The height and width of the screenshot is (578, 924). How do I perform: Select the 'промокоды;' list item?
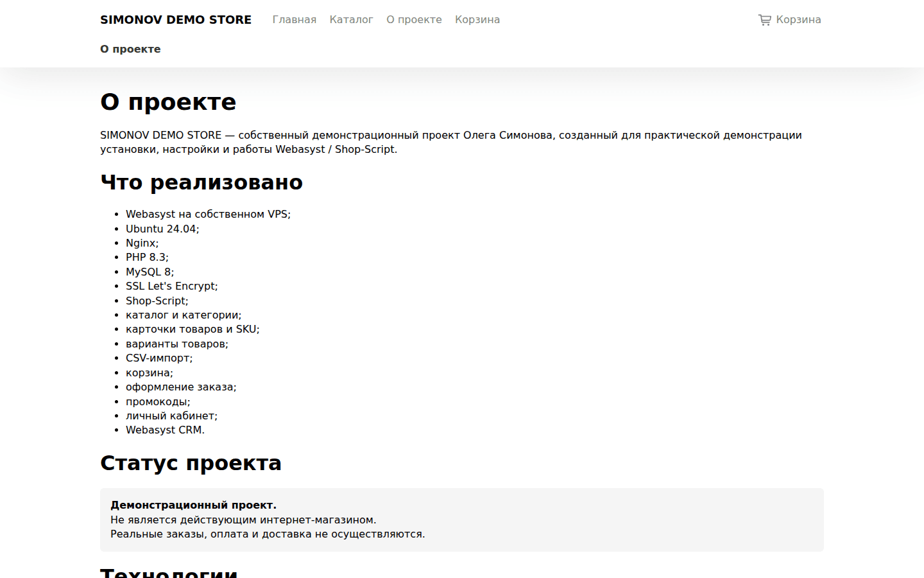pyautogui.click(x=158, y=402)
